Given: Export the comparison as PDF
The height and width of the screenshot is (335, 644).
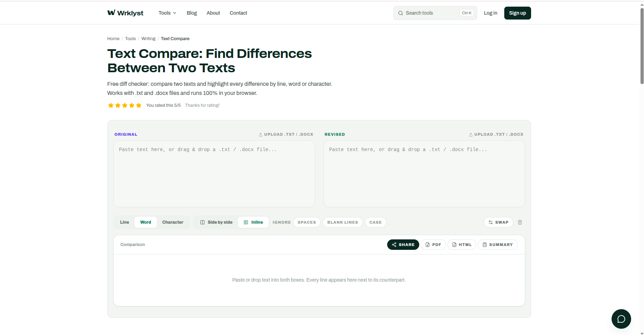Looking at the screenshot, I should [x=433, y=245].
